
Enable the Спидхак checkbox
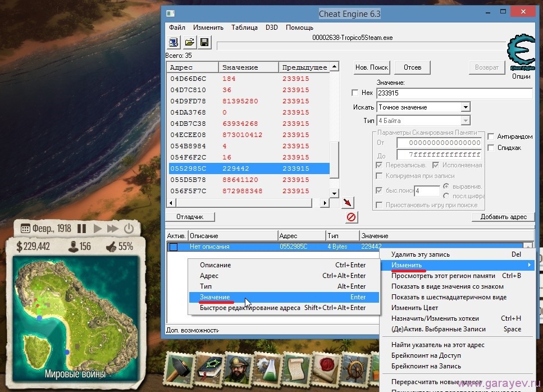click(491, 148)
